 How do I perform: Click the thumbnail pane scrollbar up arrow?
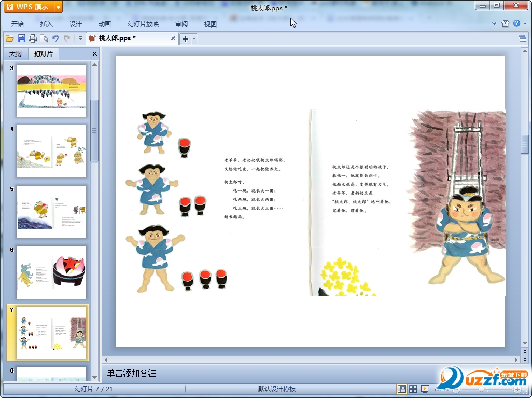(x=95, y=64)
